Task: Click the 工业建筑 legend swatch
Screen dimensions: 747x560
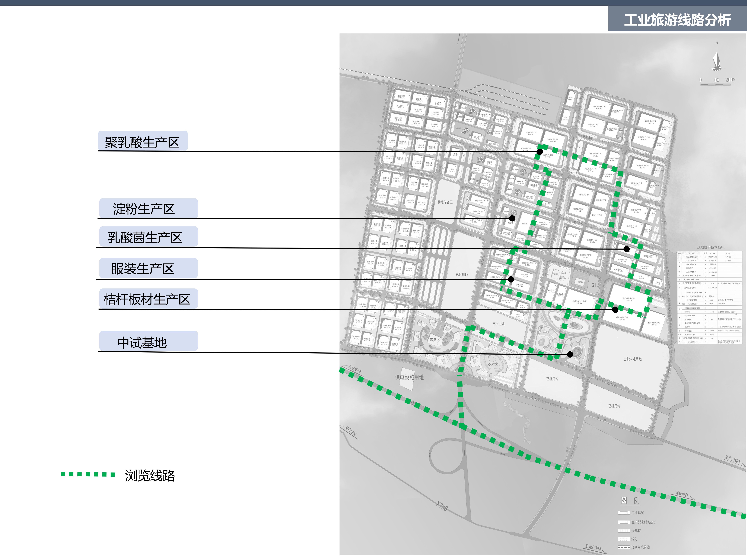Action: [x=624, y=513]
